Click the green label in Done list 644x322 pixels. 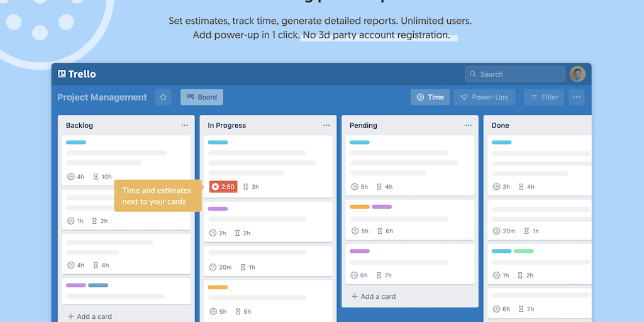523,251
